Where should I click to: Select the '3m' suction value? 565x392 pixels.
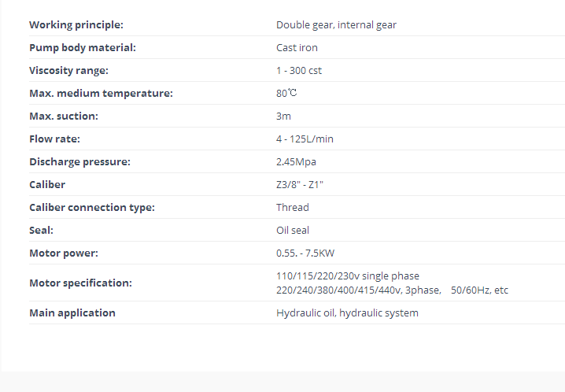click(283, 116)
